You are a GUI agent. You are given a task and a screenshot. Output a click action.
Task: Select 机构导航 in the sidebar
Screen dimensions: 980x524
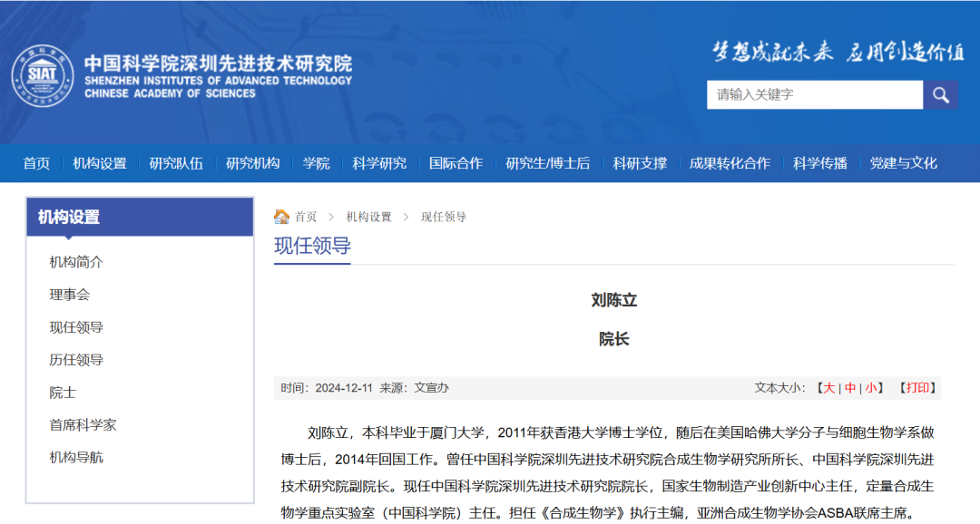click(x=76, y=458)
